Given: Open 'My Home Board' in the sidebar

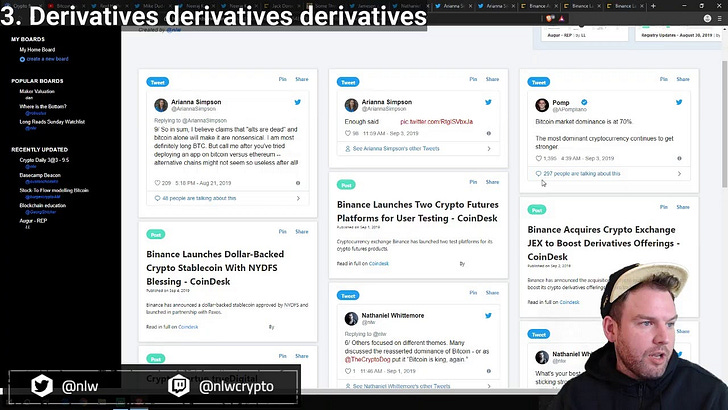Looking at the screenshot, I should tap(37, 50).
